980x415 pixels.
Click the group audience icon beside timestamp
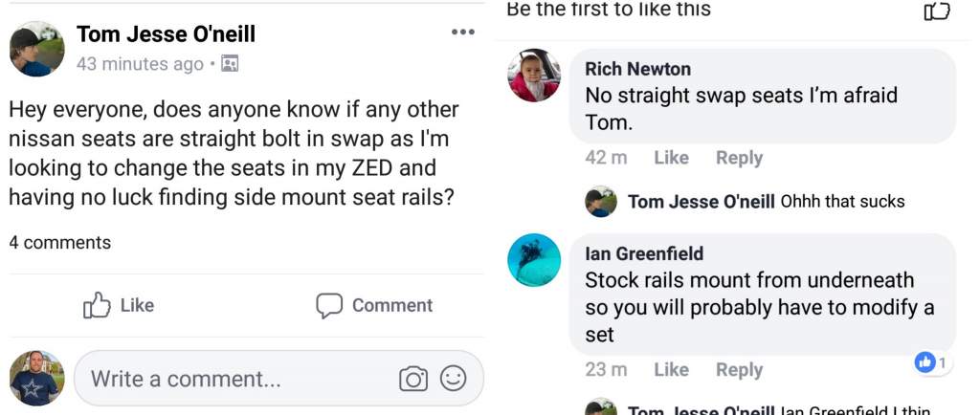(230, 64)
